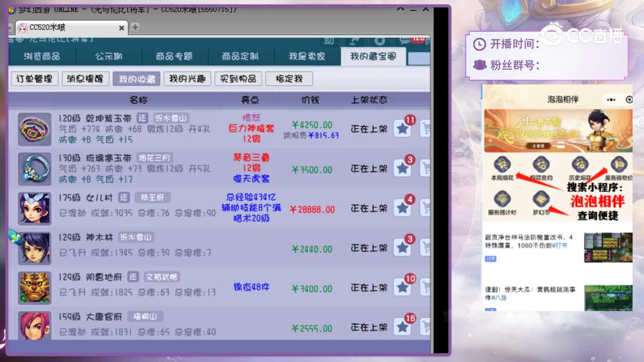The height and width of the screenshot is (362, 644).
Task: Switch to 商品定制 tab
Action: pyautogui.click(x=240, y=56)
